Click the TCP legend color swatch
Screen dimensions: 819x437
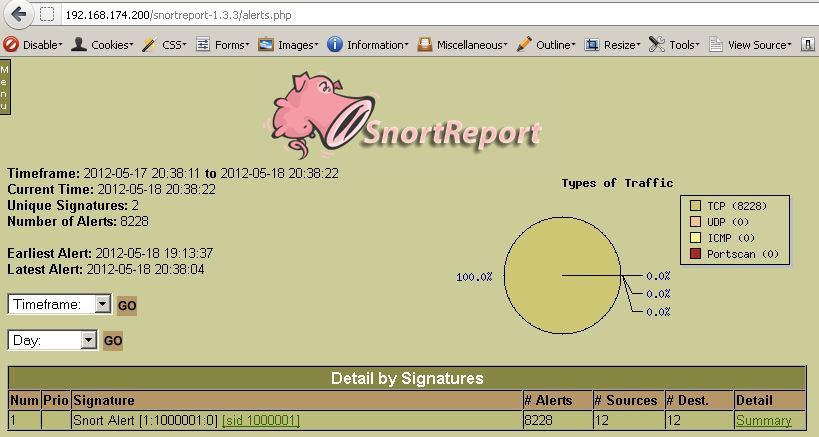pos(695,206)
